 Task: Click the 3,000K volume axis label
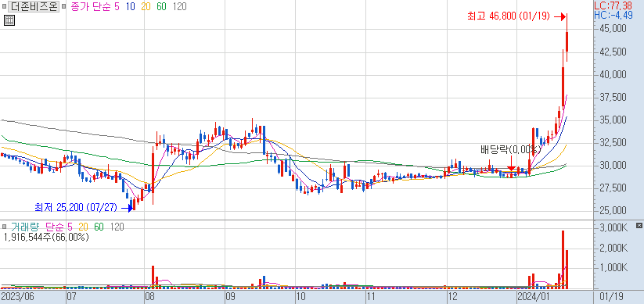(613, 228)
